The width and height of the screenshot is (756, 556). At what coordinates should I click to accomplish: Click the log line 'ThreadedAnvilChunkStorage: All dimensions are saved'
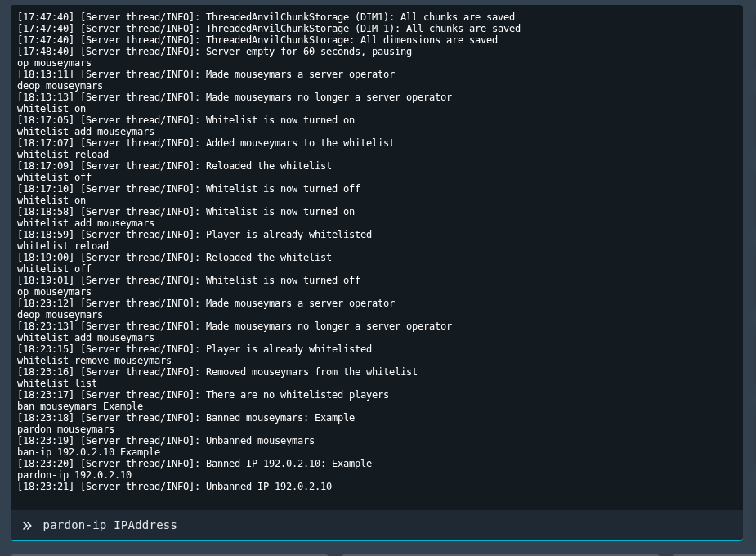(257, 40)
